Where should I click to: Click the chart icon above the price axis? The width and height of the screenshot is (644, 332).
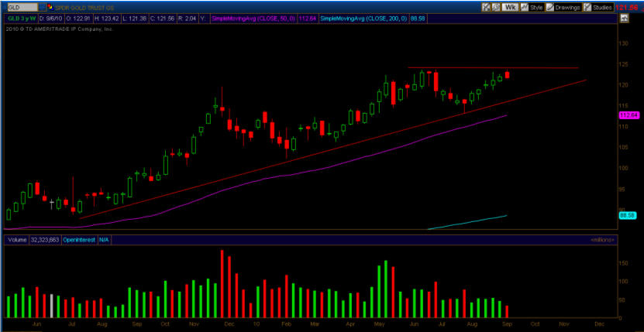point(625,18)
